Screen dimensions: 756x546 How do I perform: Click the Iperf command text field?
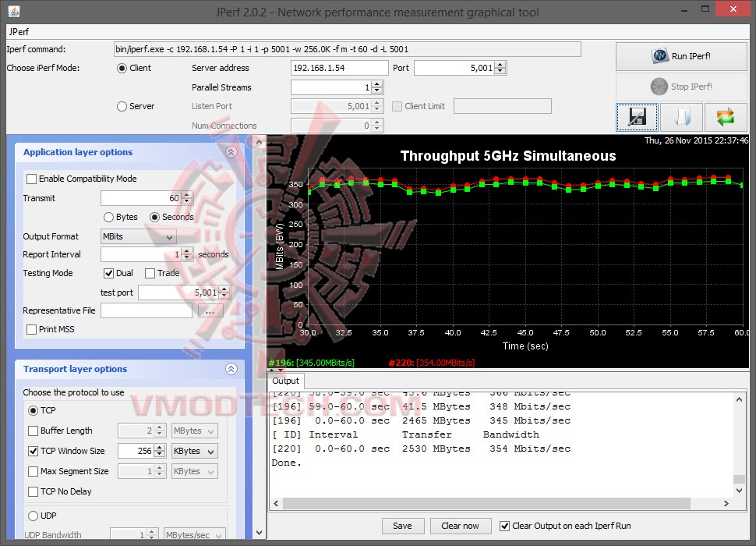(x=347, y=49)
